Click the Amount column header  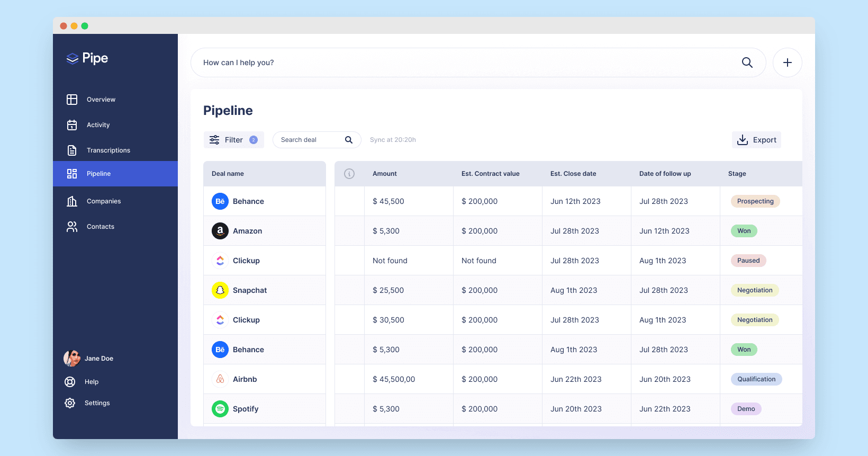pos(385,174)
